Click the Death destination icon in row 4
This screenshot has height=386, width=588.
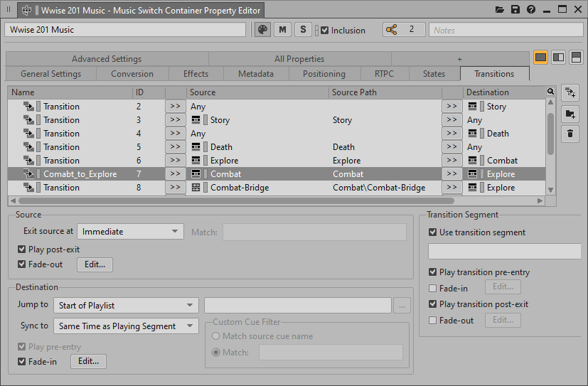(x=473, y=134)
